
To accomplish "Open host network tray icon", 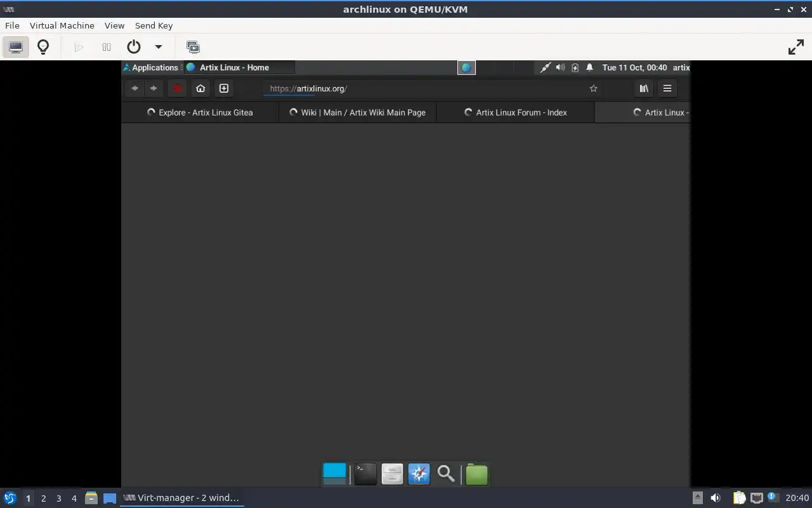I will click(756, 498).
